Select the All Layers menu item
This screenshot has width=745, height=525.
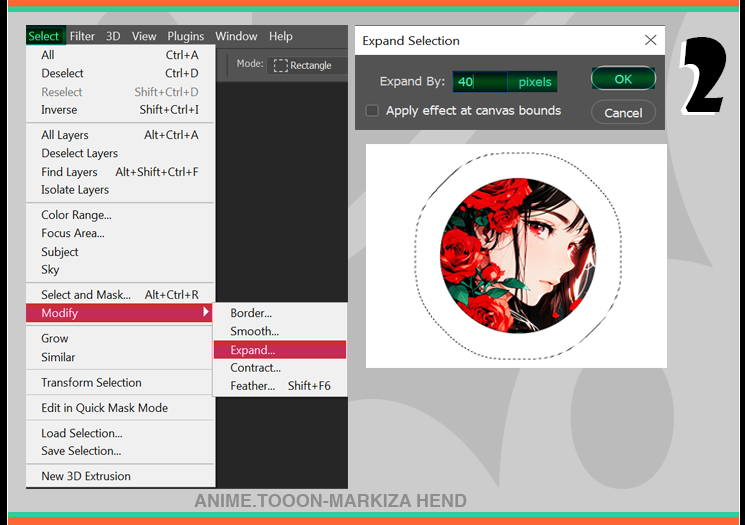tap(120, 135)
